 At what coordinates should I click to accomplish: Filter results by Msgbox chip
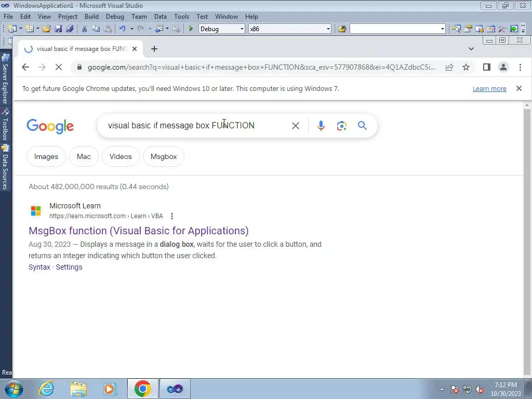[164, 156]
